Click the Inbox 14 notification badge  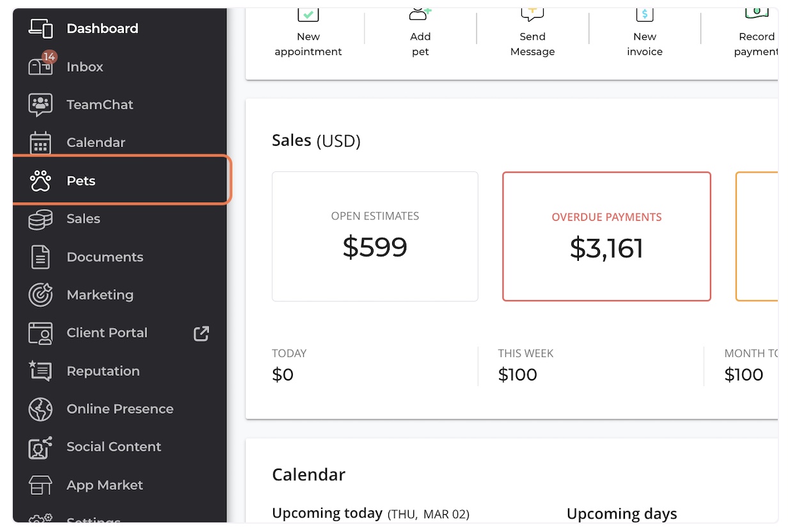(49, 57)
